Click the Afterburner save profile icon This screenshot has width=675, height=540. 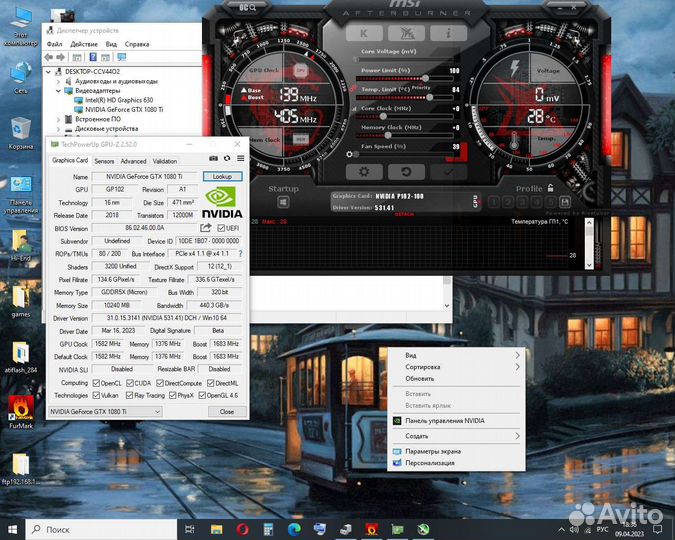[565, 202]
